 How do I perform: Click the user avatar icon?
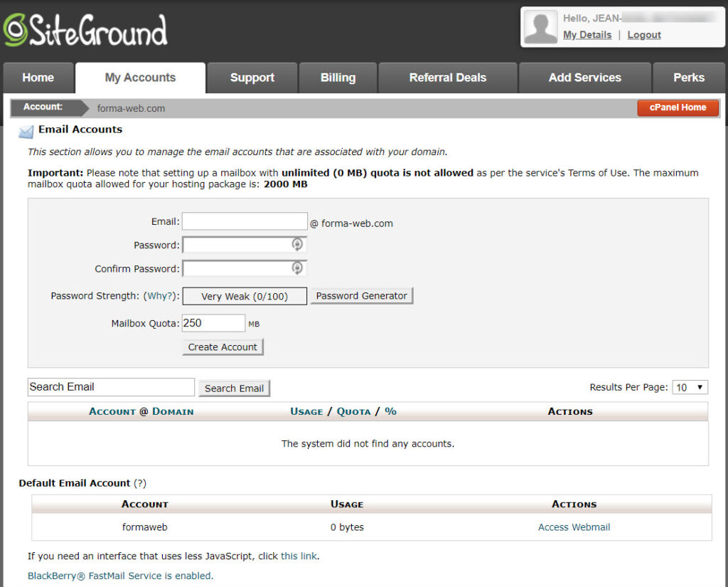click(x=540, y=27)
